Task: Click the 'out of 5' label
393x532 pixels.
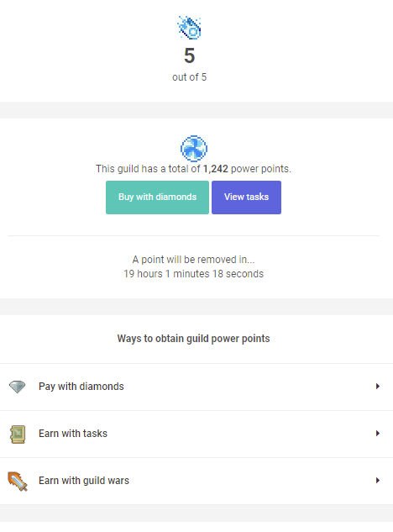Action: click(x=189, y=77)
